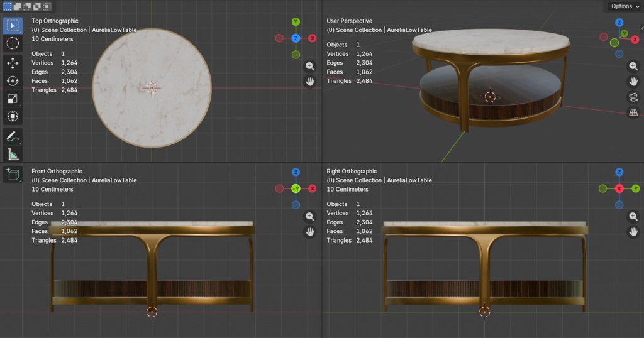Click Faces 1,062 stat in Front Orthographic
644x338 pixels.
coord(55,231)
